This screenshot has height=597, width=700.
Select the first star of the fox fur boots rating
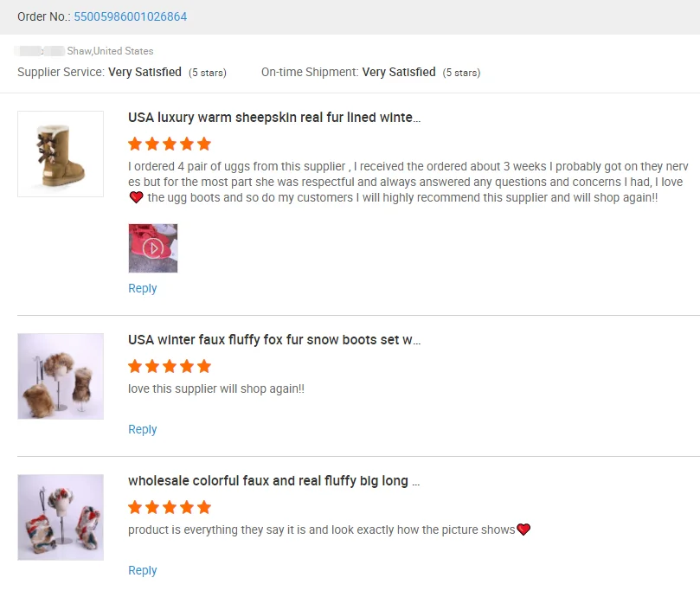136,366
